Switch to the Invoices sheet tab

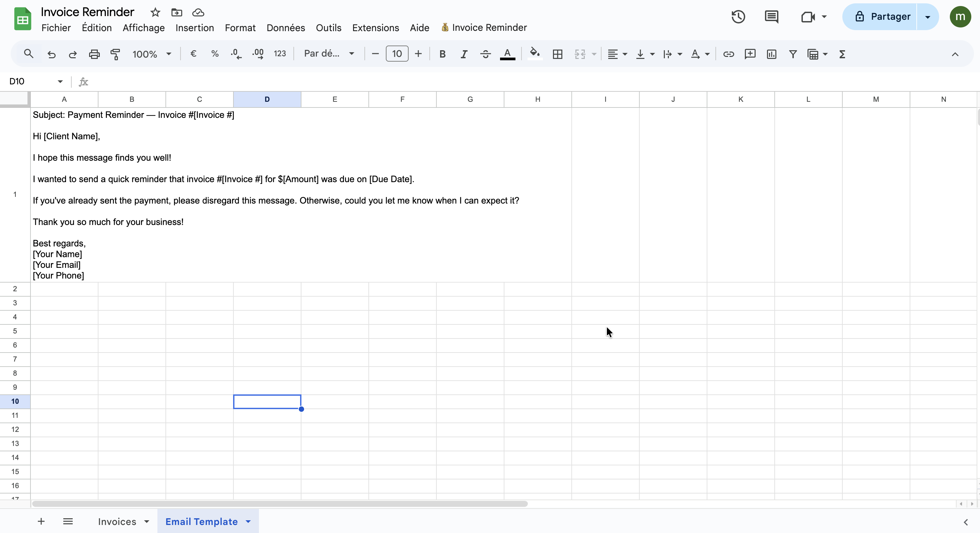[117, 522]
